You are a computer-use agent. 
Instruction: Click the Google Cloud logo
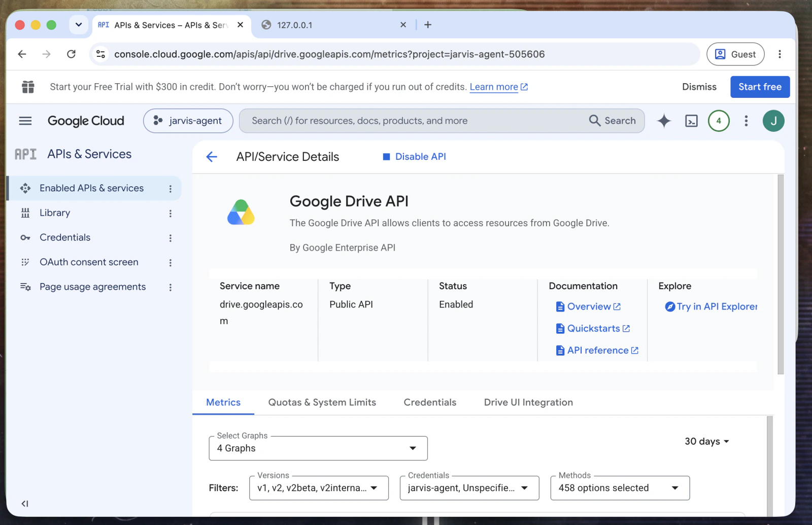click(x=86, y=121)
